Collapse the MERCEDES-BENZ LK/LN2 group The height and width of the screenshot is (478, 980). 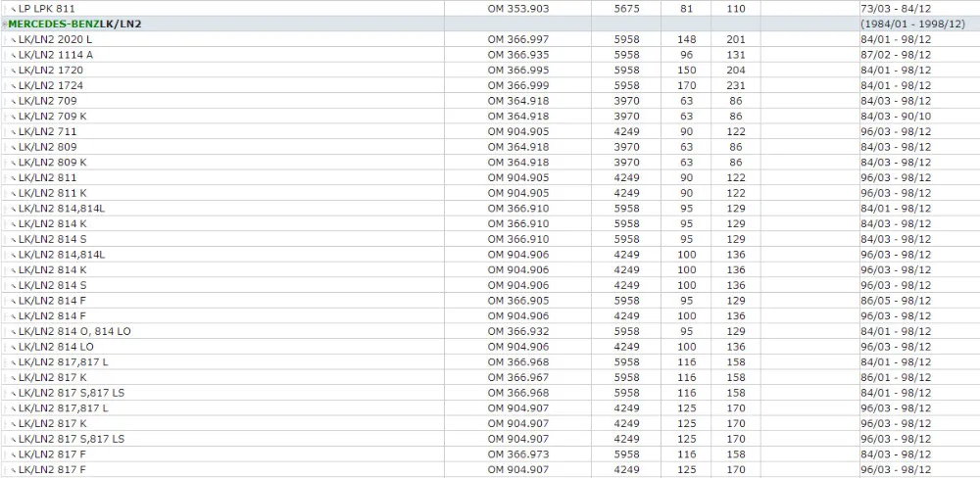tap(4, 24)
